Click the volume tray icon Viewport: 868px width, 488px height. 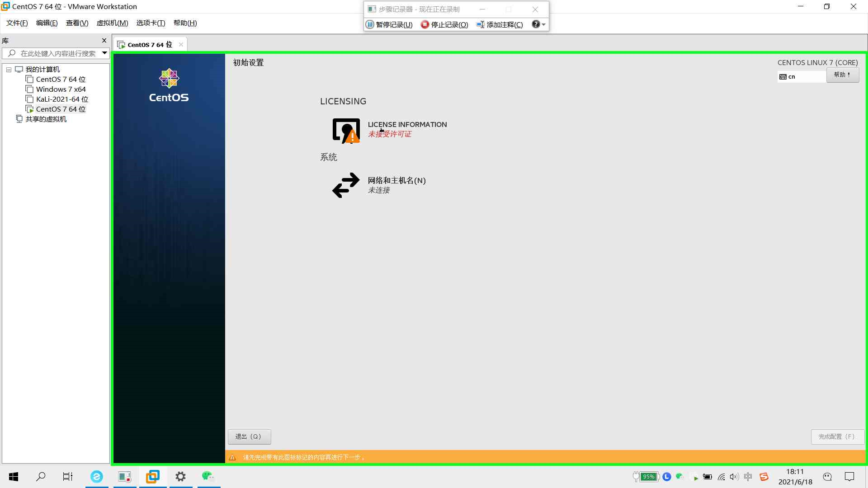[734, 477]
